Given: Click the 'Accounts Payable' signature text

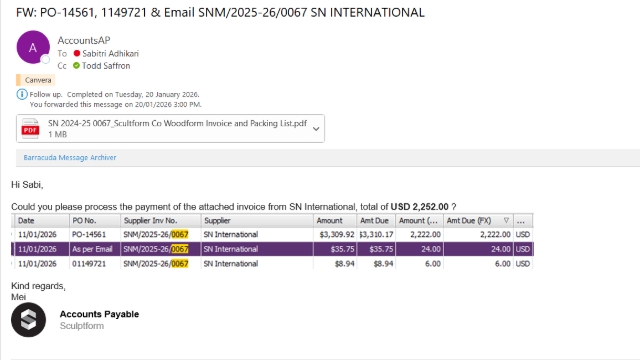Looking at the screenshot, I should point(99,314).
